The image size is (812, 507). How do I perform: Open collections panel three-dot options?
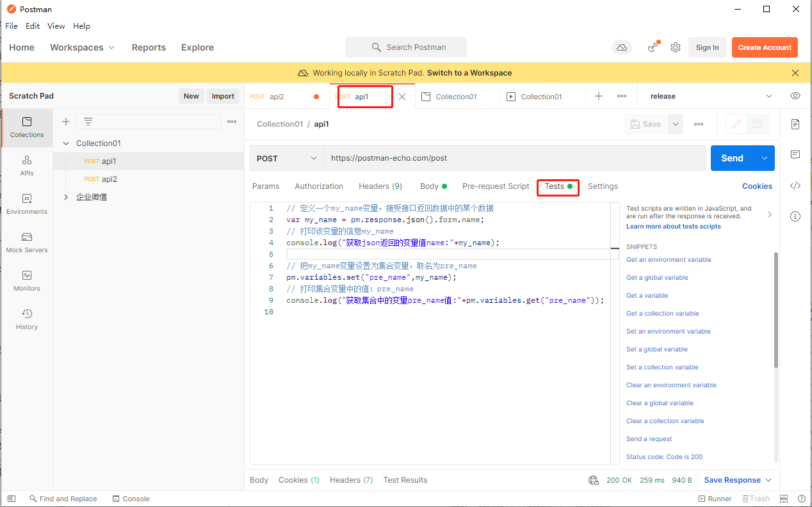click(232, 122)
